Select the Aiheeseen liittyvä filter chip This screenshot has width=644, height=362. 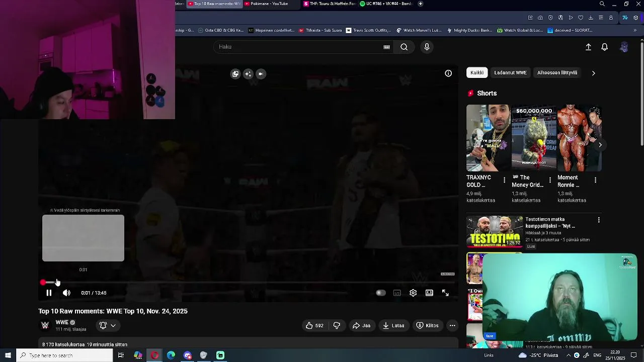click(557, 73)
